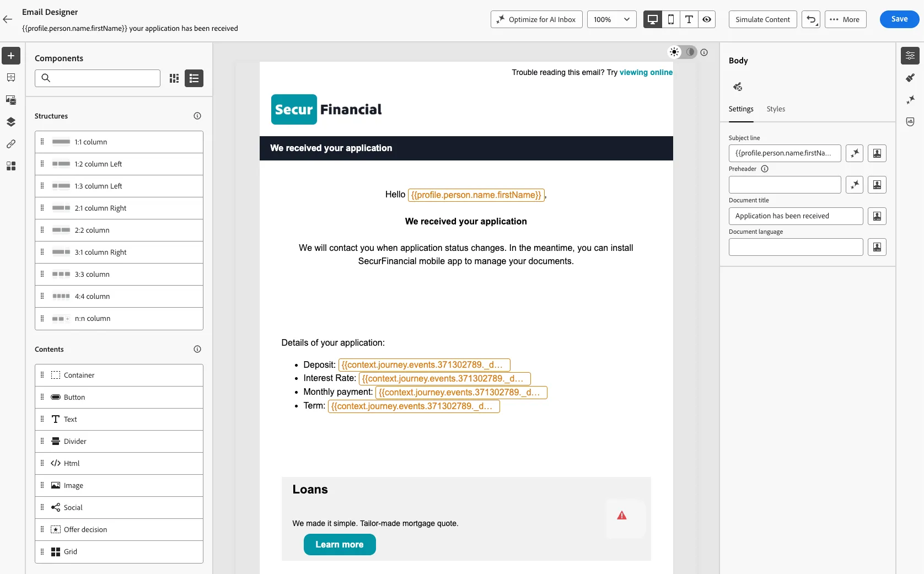Save the email design
The height and width of the screenshot is (574, 924).
coord(900,19)
